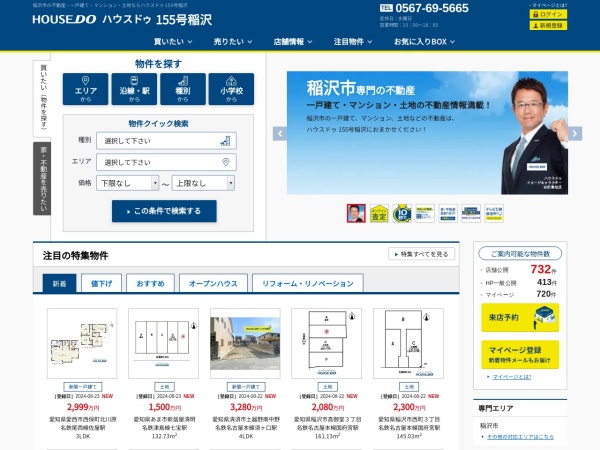Select the number 10 badge banner thumbnail
Screen dimensions: 600x450
click(402, 213)
